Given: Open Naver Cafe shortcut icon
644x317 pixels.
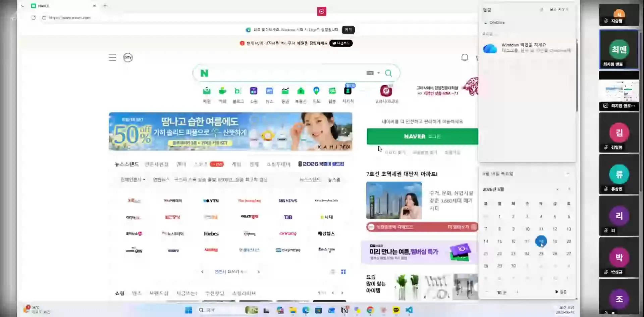Looking at the screenshot, I should tap(222, 91).
